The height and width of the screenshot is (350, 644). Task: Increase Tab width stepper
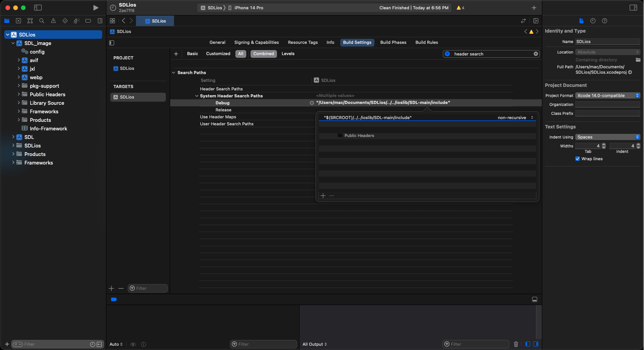pos(604,144)
